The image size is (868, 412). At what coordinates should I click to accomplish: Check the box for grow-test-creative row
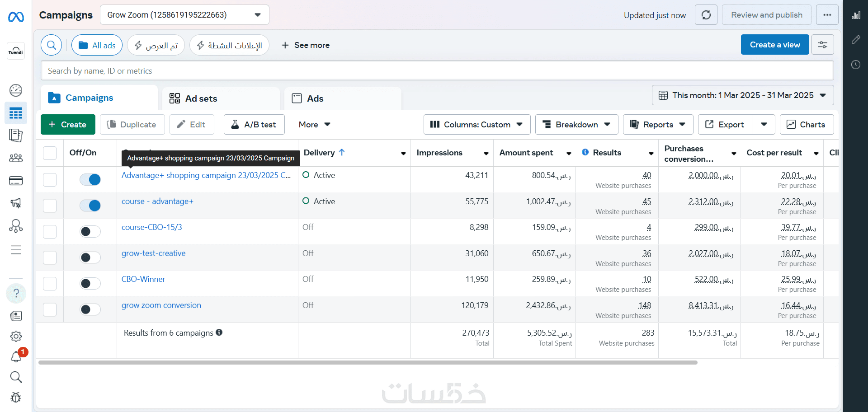pyautogui.click(x=50, y=258)
